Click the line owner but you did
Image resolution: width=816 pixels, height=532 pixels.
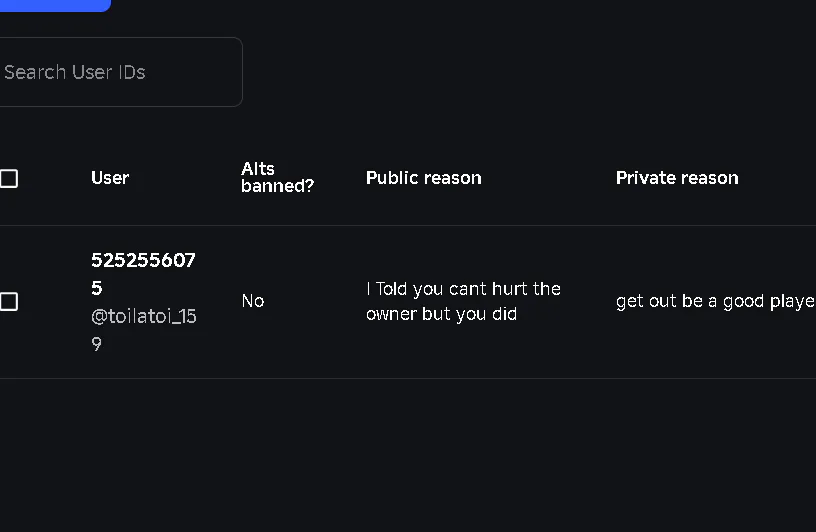[441, 314]
